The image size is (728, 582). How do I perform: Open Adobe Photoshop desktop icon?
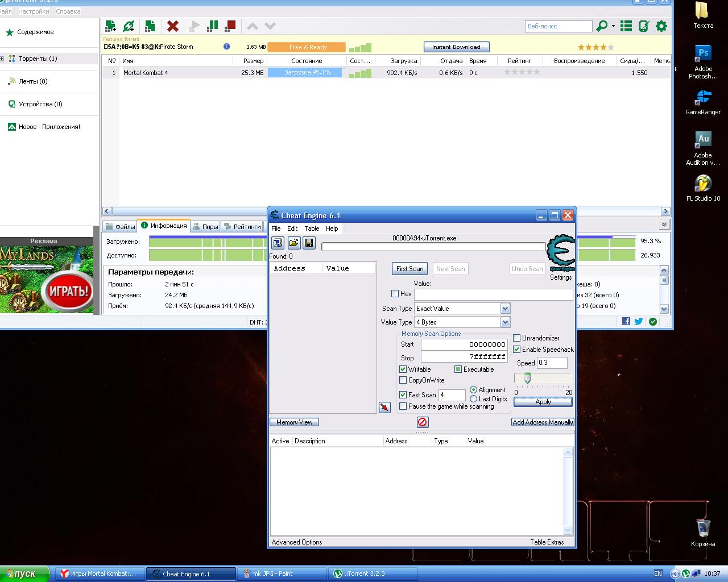[x=703, y=62]
